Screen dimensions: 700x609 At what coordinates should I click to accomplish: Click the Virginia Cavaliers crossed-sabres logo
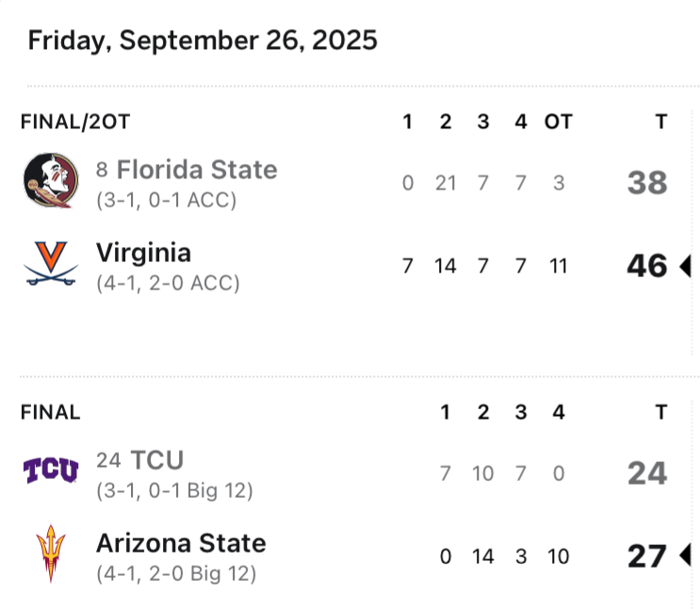click(51, 265)
